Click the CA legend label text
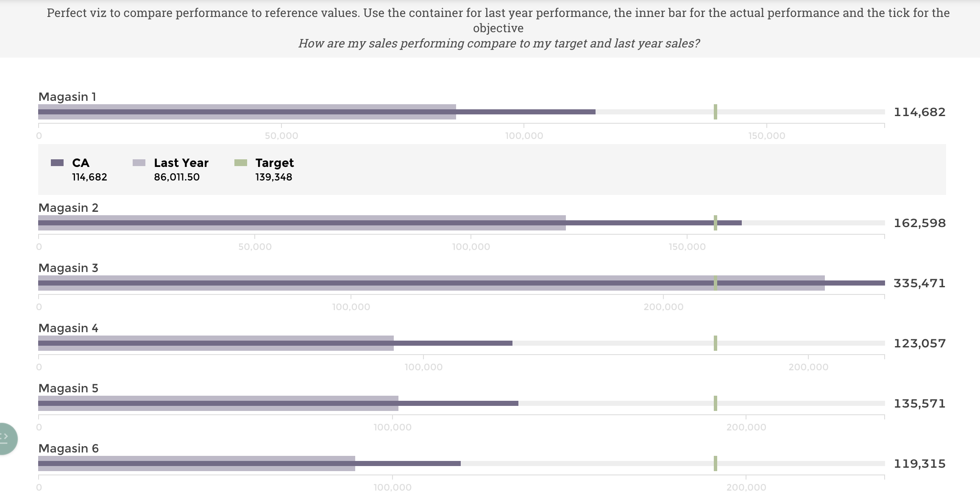 pyautogui.click(x=81, y=163)
